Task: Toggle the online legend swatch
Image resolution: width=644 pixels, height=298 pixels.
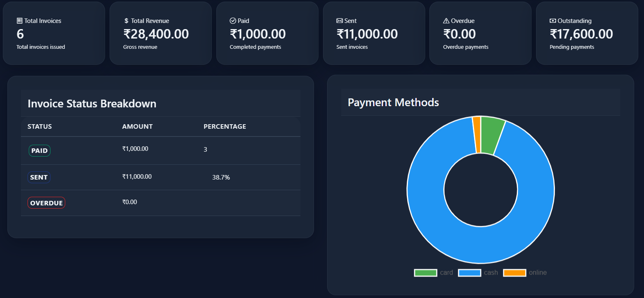Action: click(x=515, y=273)
